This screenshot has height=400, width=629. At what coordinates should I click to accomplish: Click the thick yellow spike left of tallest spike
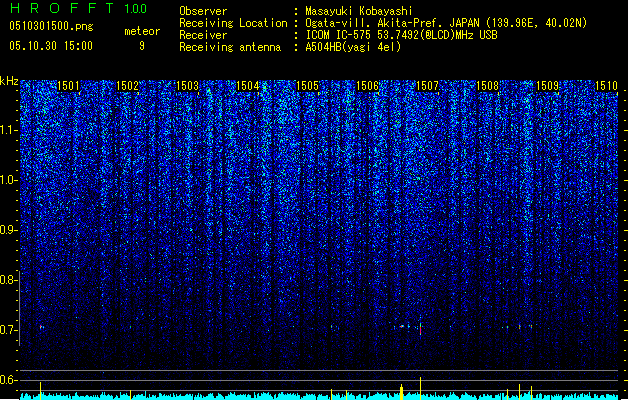pyautogui.click(x=402, y=392)
